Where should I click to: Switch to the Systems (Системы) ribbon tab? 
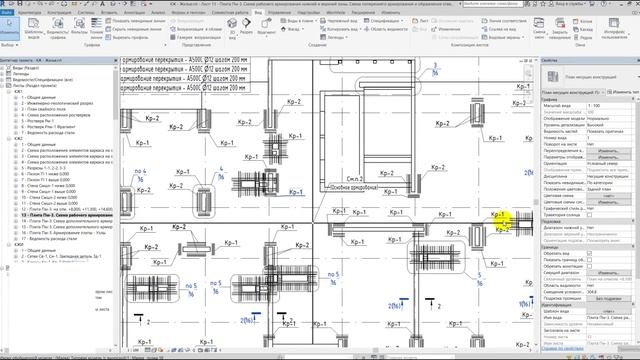pos(86,13)
